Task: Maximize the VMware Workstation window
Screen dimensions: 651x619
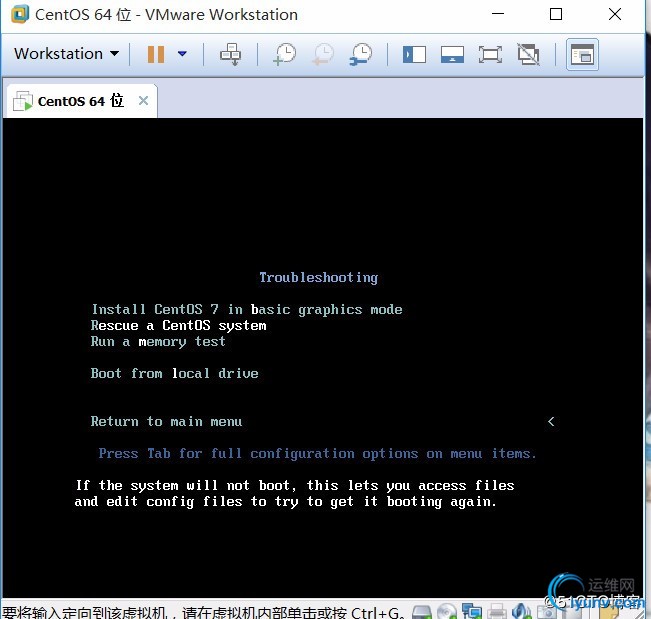Action: point(556,14)
